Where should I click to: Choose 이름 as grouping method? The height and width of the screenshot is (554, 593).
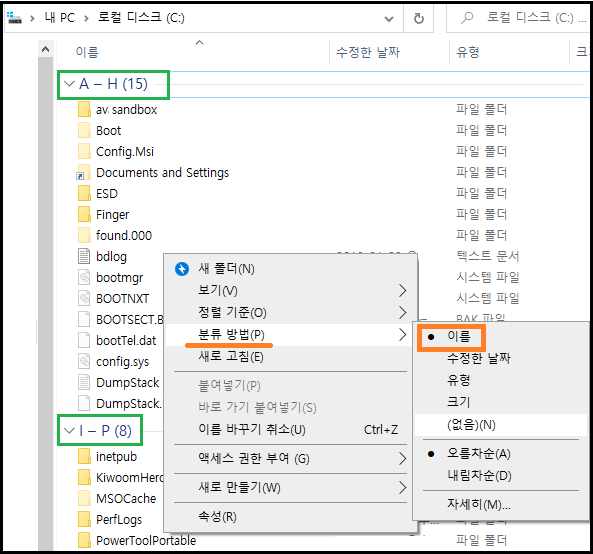click(458, 336)
